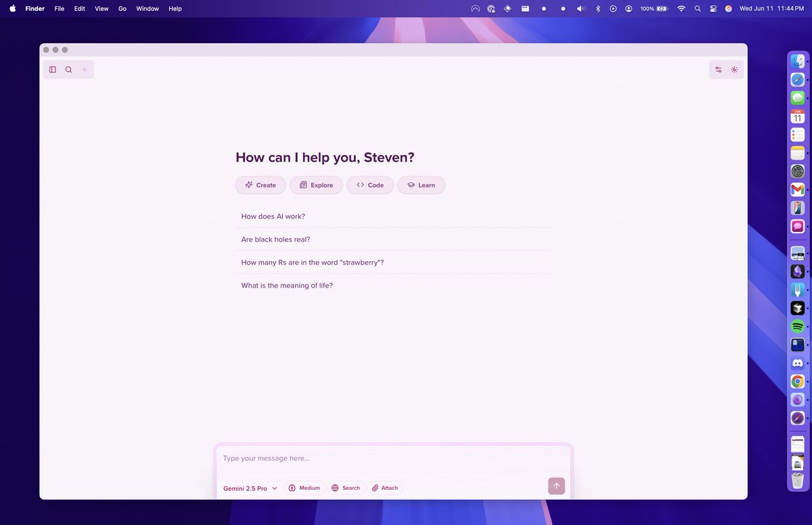Toggle web Search for the message
The image size is (812, 525).
[346, 488]
